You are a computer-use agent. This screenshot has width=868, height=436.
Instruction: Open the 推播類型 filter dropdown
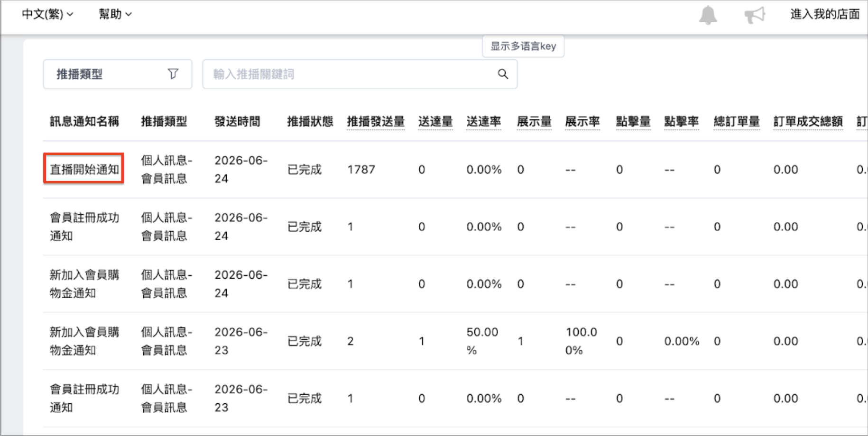(118, 74)
